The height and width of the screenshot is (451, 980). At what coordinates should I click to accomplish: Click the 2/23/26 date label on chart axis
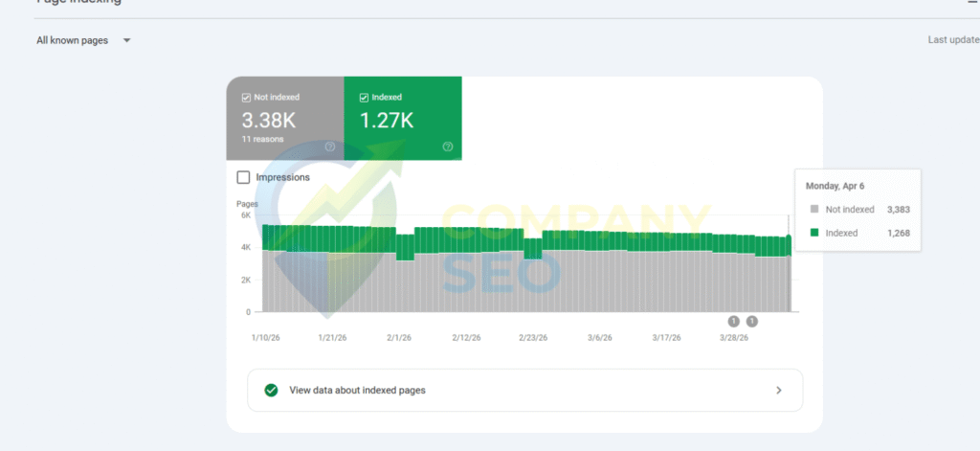533,338
